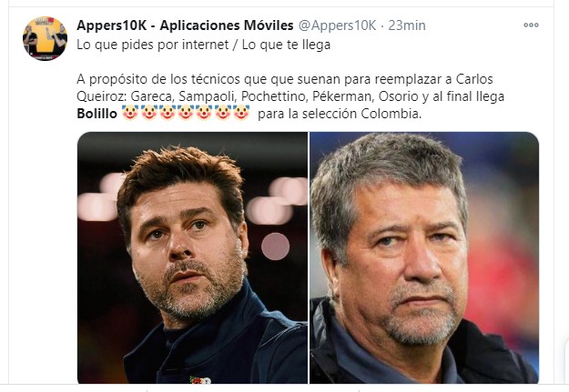
Task: Open the left photo of the brown-haired man
Action: pyautogui.click(x=192, y=257)
